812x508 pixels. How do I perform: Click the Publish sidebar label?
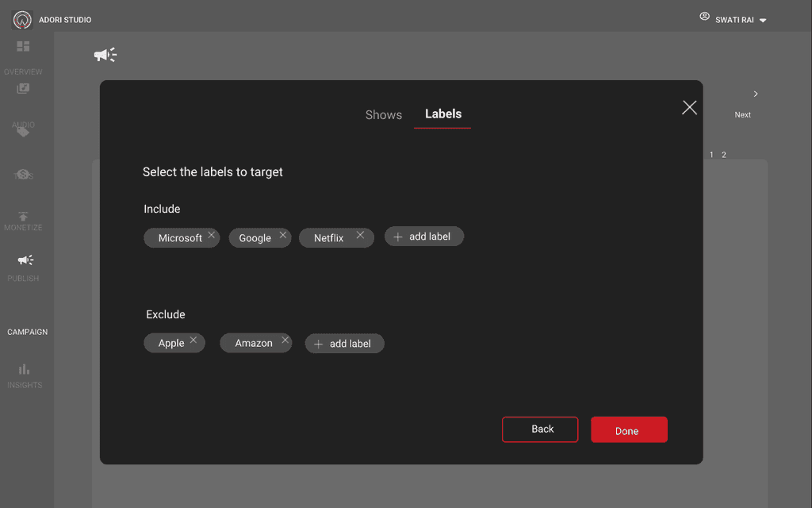pos(23,279)
